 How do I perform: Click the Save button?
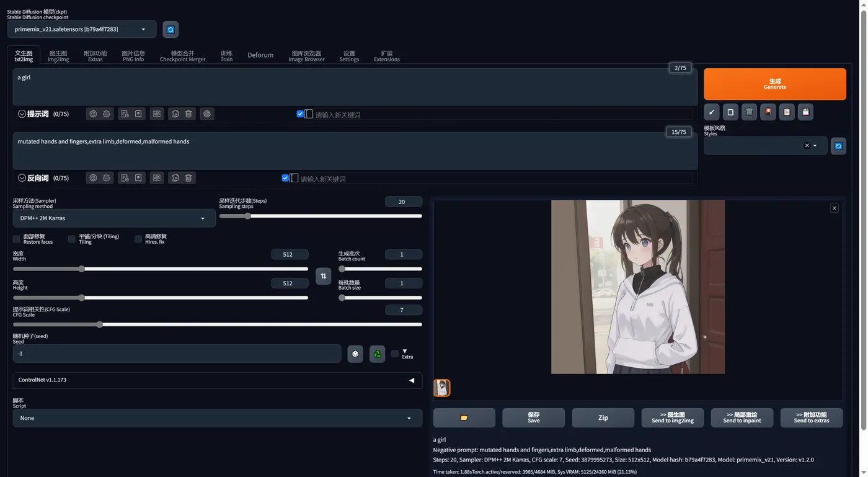coord(534,418)
